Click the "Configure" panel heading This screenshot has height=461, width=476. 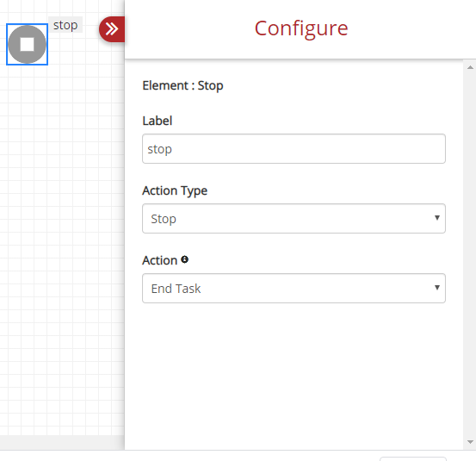coord(301,28)
